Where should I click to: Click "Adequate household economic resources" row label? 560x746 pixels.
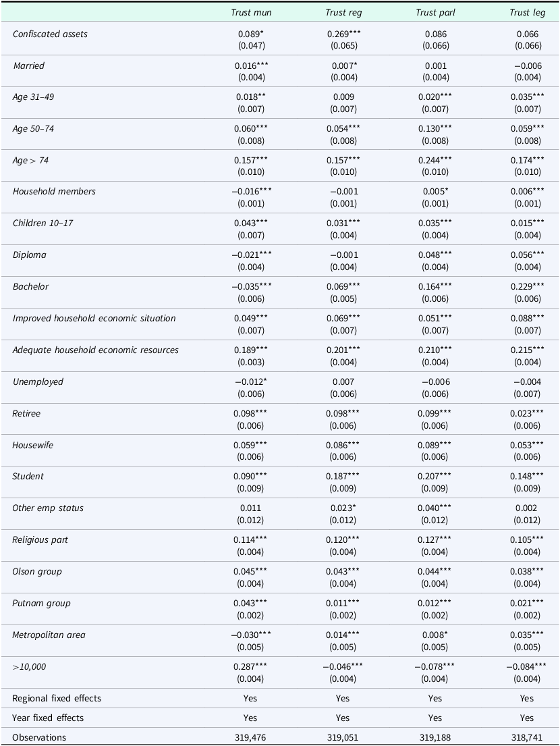pyautogui.click(x=96, y=350)
